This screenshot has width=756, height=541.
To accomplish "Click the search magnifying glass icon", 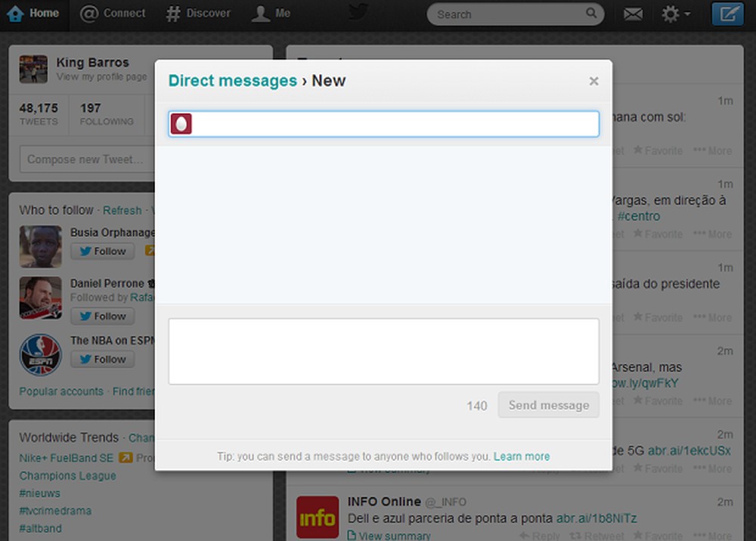I will (x=591, y=14).
